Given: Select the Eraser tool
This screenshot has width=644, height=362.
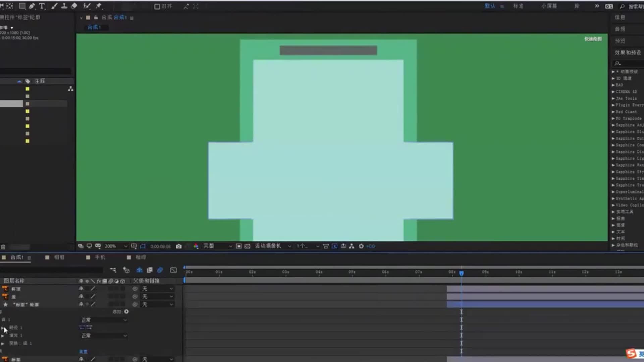Looking at the screenshot, I should point(74,6).
